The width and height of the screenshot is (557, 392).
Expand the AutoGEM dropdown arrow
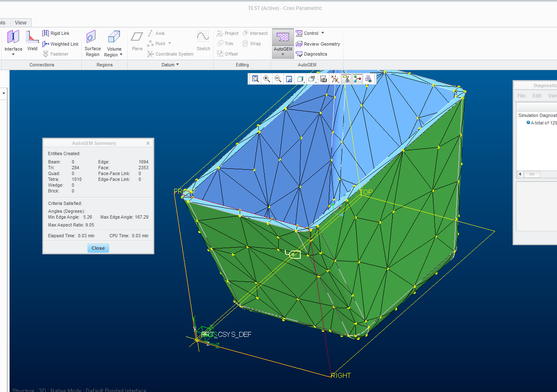pyautogui.click(x=283, y=55)
